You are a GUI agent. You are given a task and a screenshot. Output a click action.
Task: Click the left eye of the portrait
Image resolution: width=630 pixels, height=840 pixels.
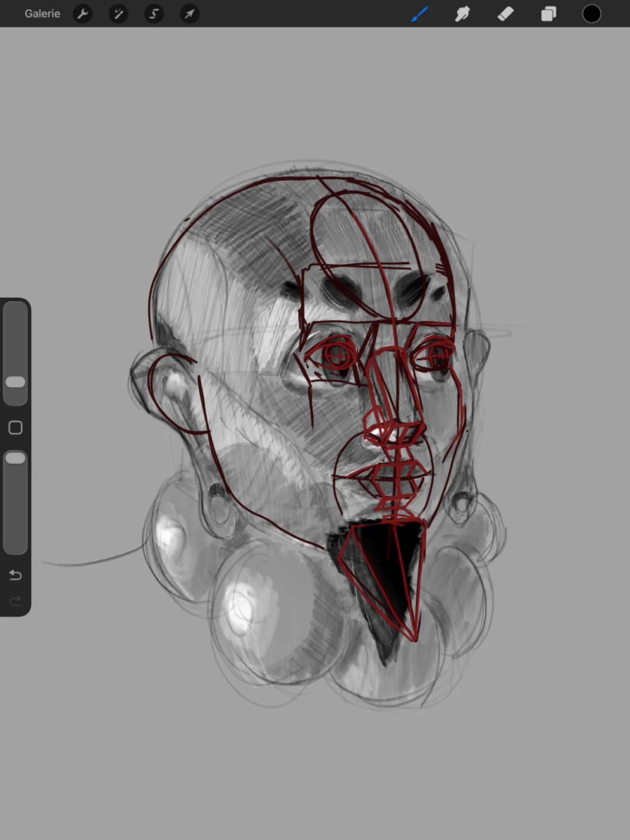[334, 356]
